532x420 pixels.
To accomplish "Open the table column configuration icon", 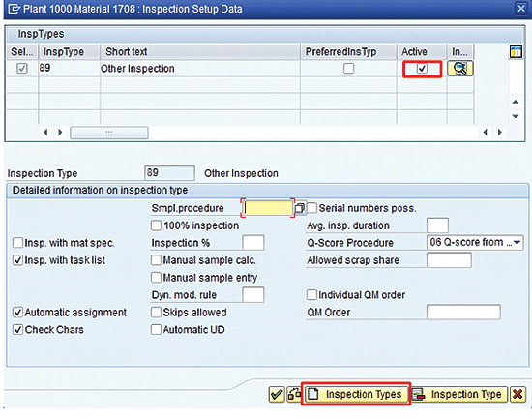I will (516, 52).
